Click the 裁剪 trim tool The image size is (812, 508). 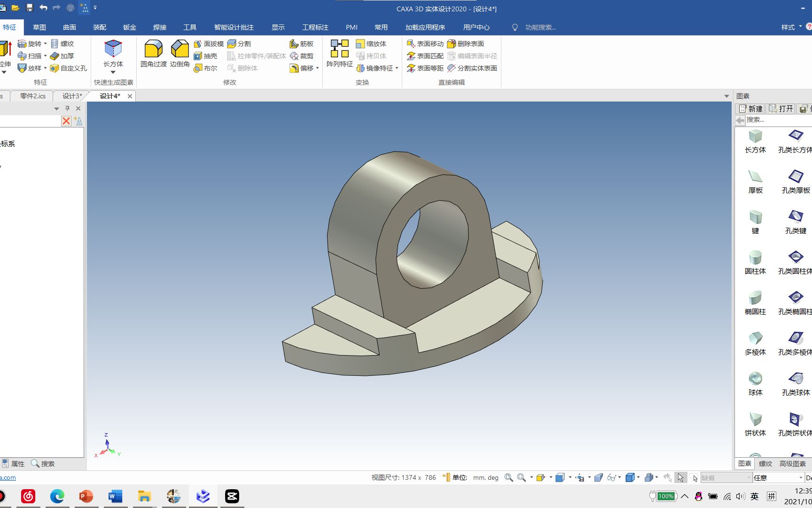pyautogui.click(x=302, y=56)
